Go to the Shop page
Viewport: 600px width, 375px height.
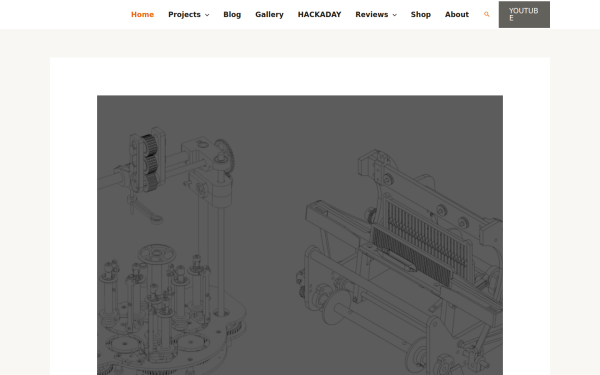[421, 15]
